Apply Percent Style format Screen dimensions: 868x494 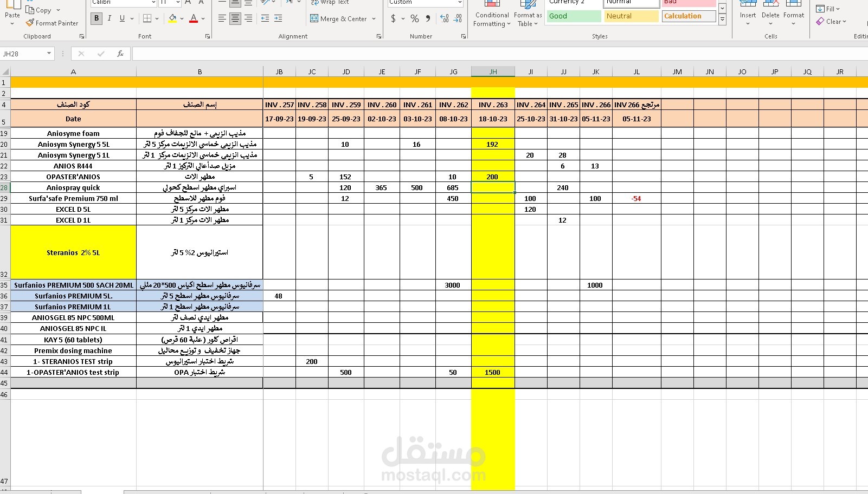click(x=415, y=18)
